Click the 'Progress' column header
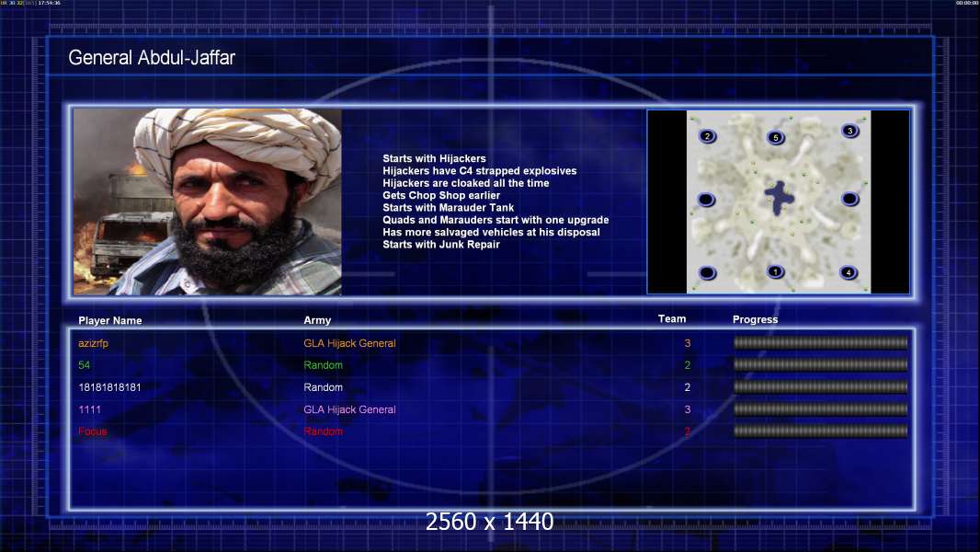This screenshot has width=980, height=552. tap(755, 319)
